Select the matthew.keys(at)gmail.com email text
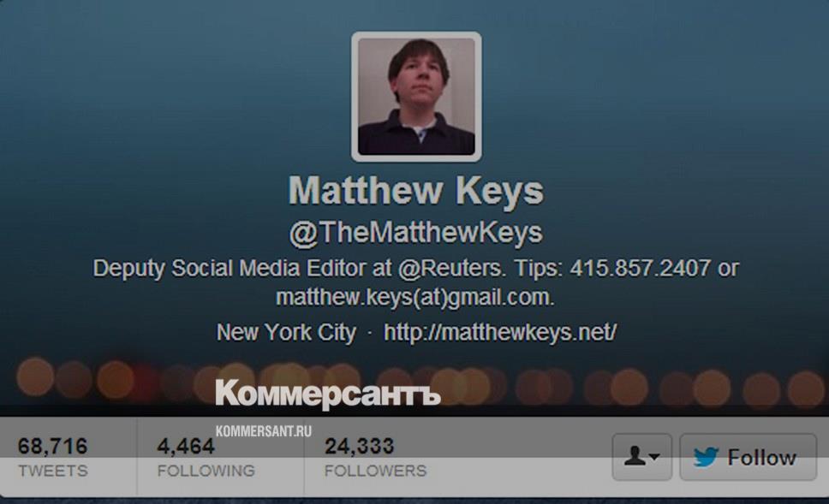Image resolution: width=829 pixels, height=504 pixels. pos(414,298)
